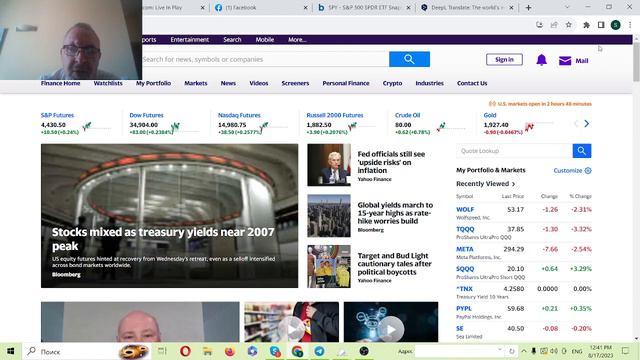Open the My Portfolio menu
The width and height of the screenshot is (640, 360).
pyautogui.click(x=153, y=83)
